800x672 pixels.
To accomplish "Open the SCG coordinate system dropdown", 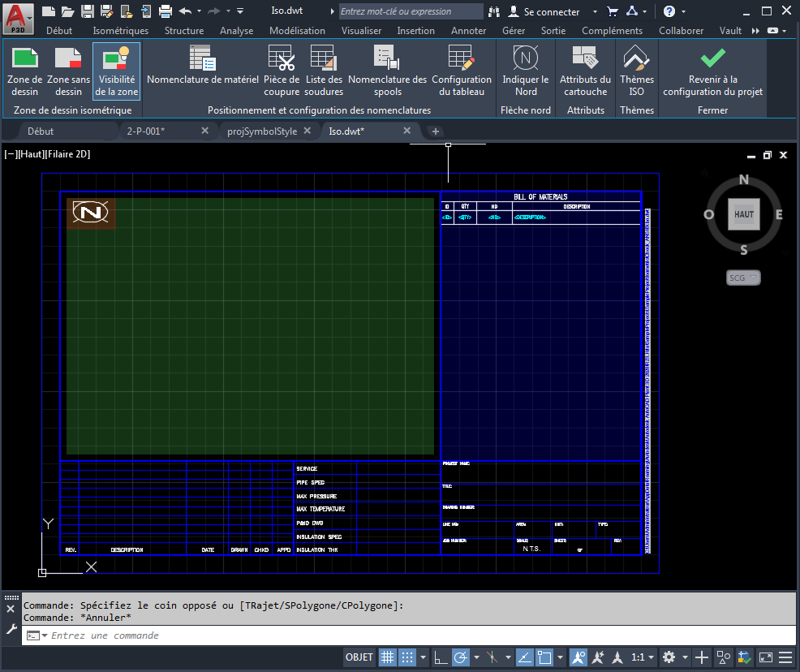I will [x=742, y=278].
